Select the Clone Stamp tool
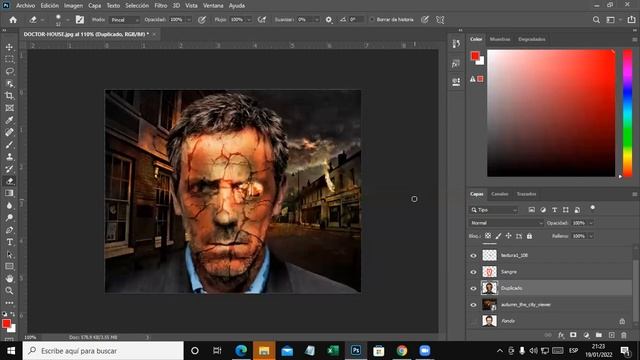 9,157
